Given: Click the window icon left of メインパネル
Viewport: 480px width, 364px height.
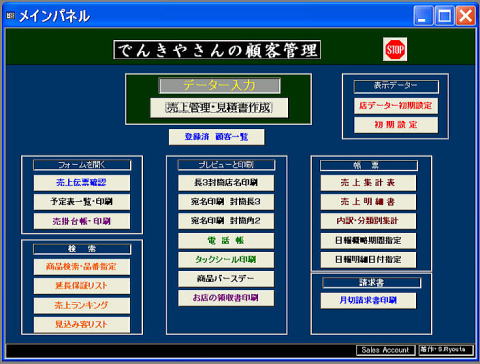Looking at the screenshot, I should (x=11, y=15).
